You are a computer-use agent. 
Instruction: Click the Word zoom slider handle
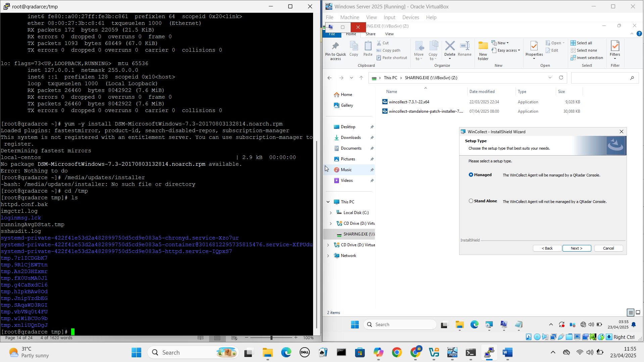coord(271,338)
